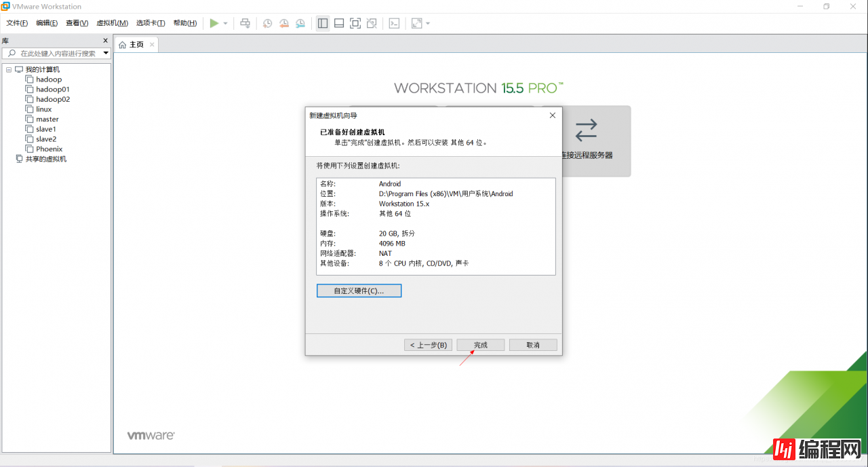Select the slave2 virtual machine
The width and height of the screenshot is (868, 467).
[46, 138]
